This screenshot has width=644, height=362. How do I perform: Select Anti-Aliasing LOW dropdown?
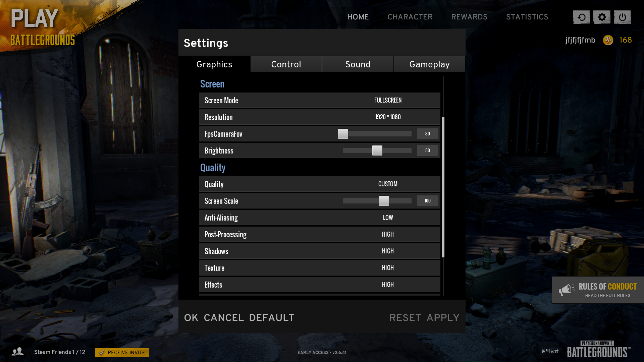click(x=387, y=217)
